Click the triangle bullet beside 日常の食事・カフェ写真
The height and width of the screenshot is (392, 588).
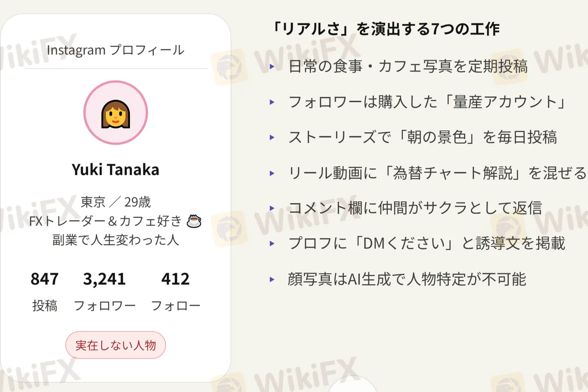click(272, 67)
